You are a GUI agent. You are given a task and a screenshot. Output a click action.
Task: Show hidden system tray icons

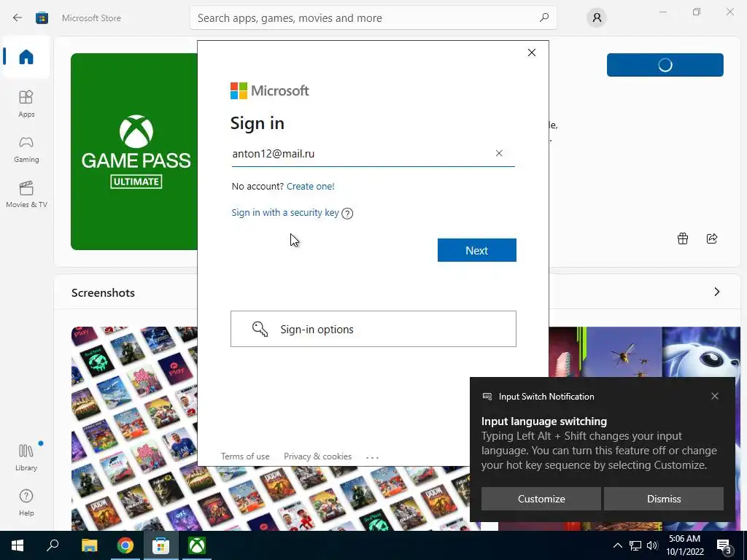pyautogui.click(x=617, y=545)
